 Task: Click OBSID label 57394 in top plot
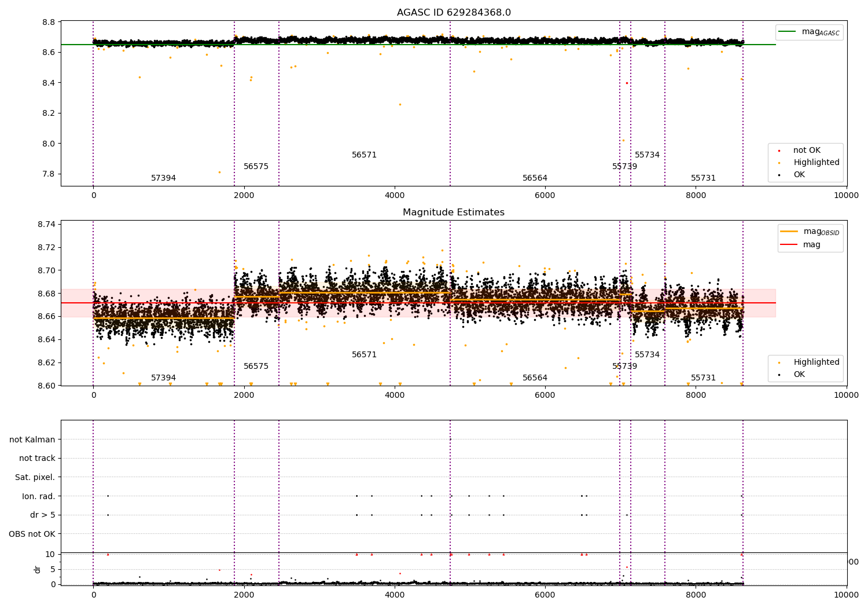click(163, 178)
